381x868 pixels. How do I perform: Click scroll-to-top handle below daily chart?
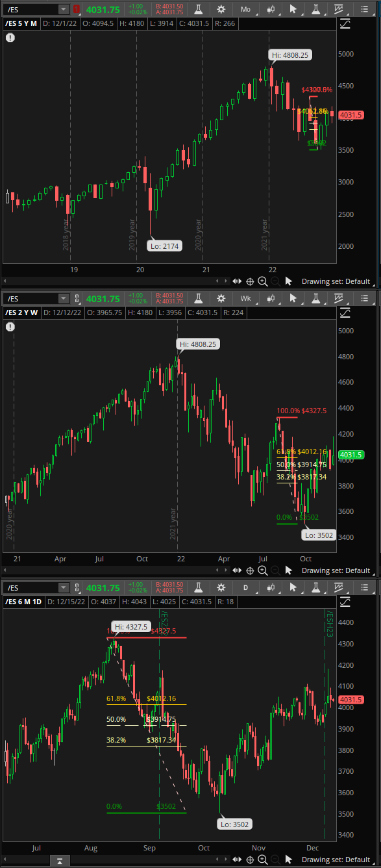pos(59,862)
